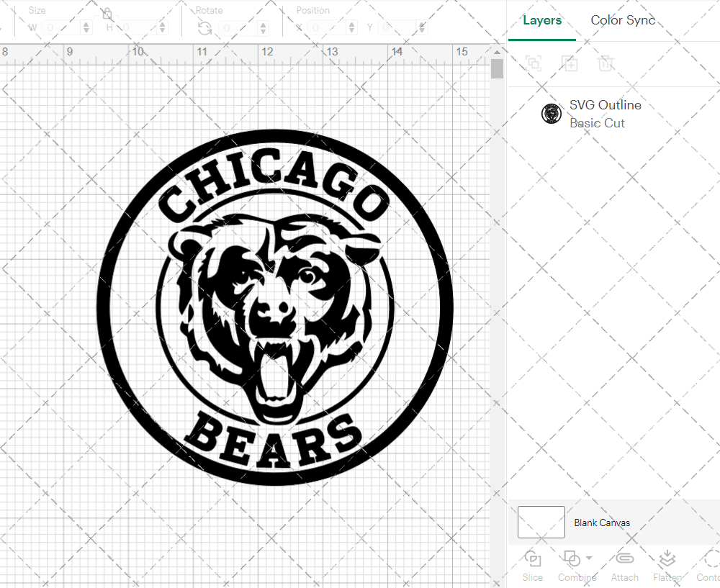Viewport: 720px width, 588px height.
Task: Click the vertical canvas scrollbar
Action: (x=497, y=68)
